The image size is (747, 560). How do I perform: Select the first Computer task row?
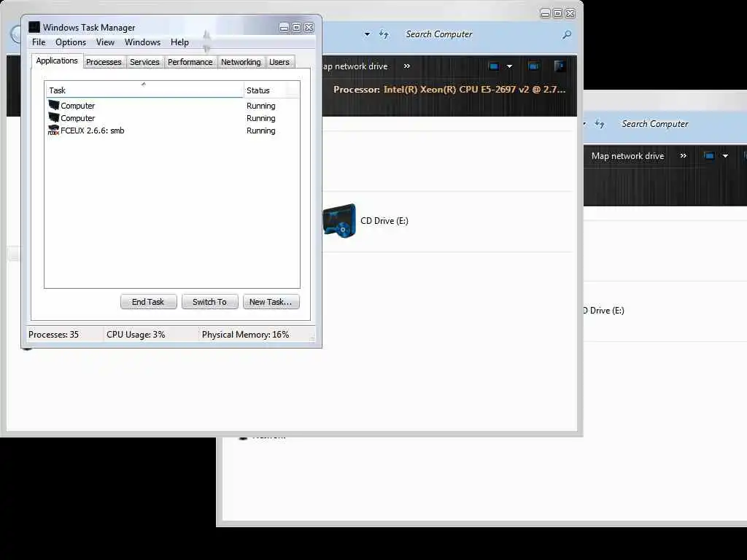pyautogui.click(x=172, y=106)
